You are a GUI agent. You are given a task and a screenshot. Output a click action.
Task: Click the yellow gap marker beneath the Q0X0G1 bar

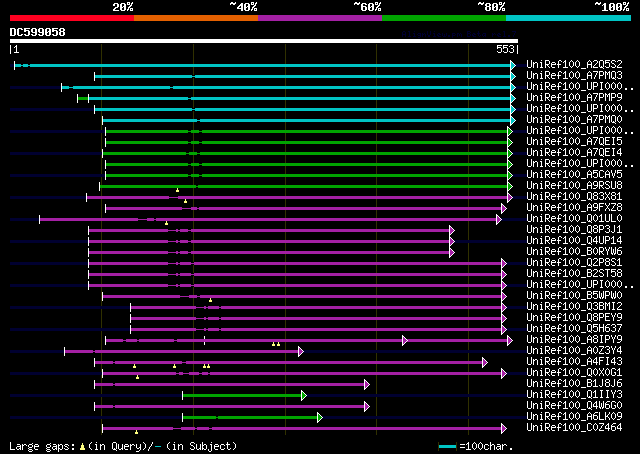[138, 377]
